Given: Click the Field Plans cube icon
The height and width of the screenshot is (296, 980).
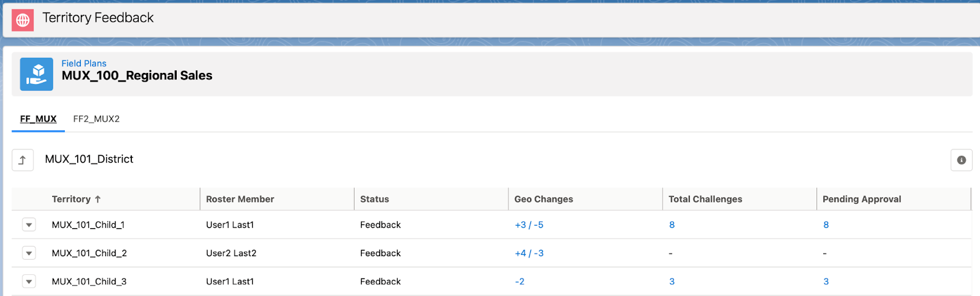Looking at the screenshot, I should coord(36,74).
